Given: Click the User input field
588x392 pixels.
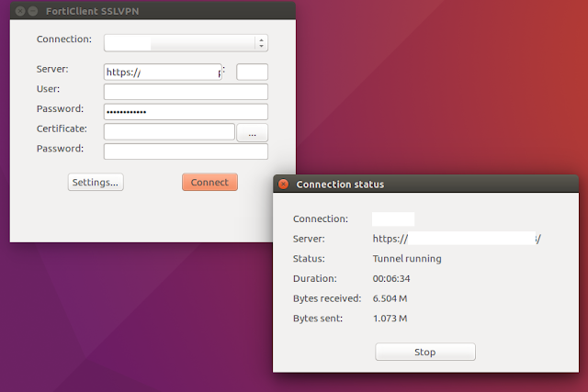Looking at the screenshot, I should click(186, 92).
